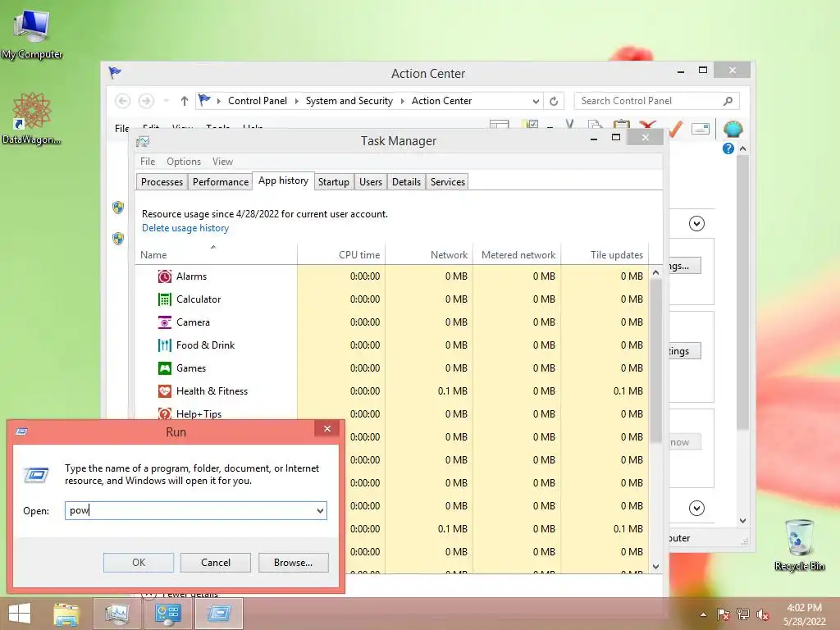Click the network icon in system tray
This screenshot has height=630, width=840.
(743, 614)
